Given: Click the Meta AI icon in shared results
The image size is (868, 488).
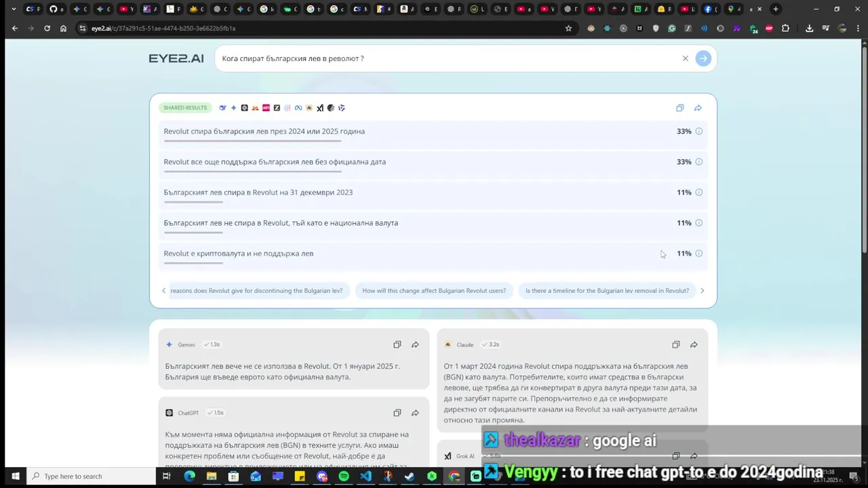Looking at the screenshot, I should click(298, 108).
